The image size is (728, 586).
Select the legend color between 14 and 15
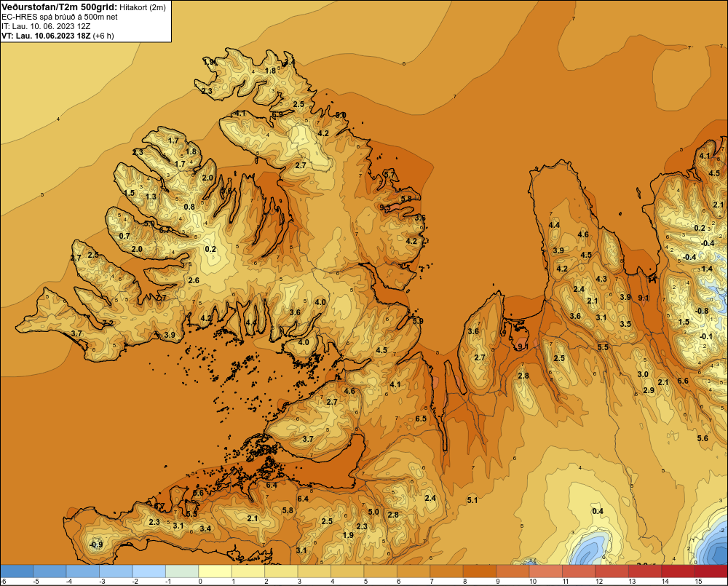678,571
